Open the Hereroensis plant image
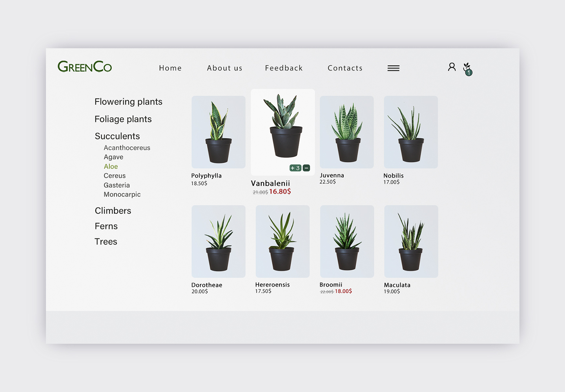Viewport: 565px width, 392px height. tap(282, 241)
